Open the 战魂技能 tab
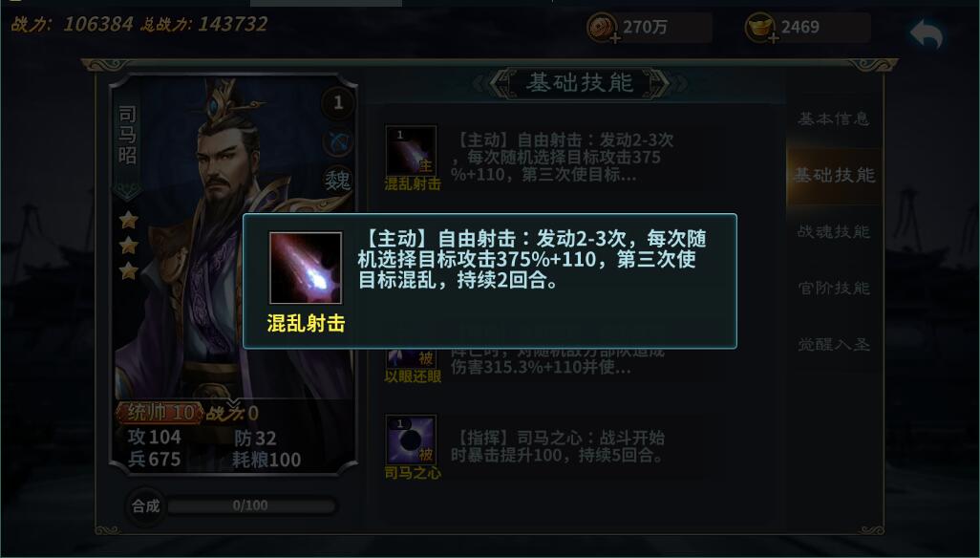Viewport: 980px width, 558px height. click(x=834, y=232)
